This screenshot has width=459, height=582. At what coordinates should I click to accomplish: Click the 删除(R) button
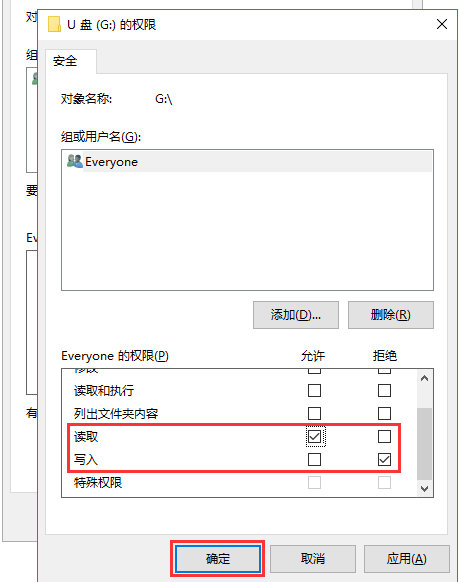tap(391, 315)
